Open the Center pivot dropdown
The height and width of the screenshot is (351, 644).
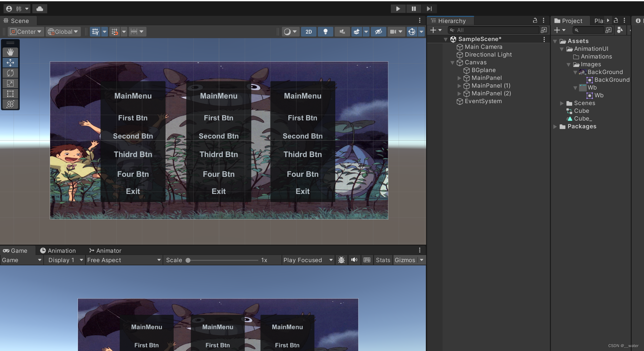pos(26,32)
